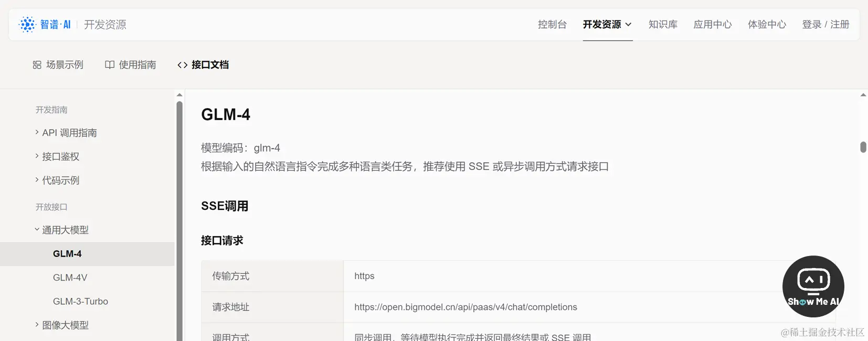
Task: Click the 开放接口 sidebar group label
Action: (x=51, y=207)
